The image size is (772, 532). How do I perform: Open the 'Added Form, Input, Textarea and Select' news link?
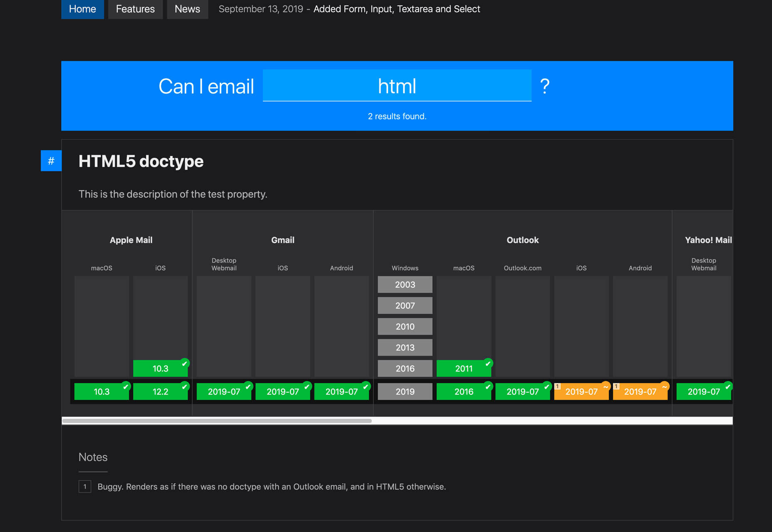396,9
